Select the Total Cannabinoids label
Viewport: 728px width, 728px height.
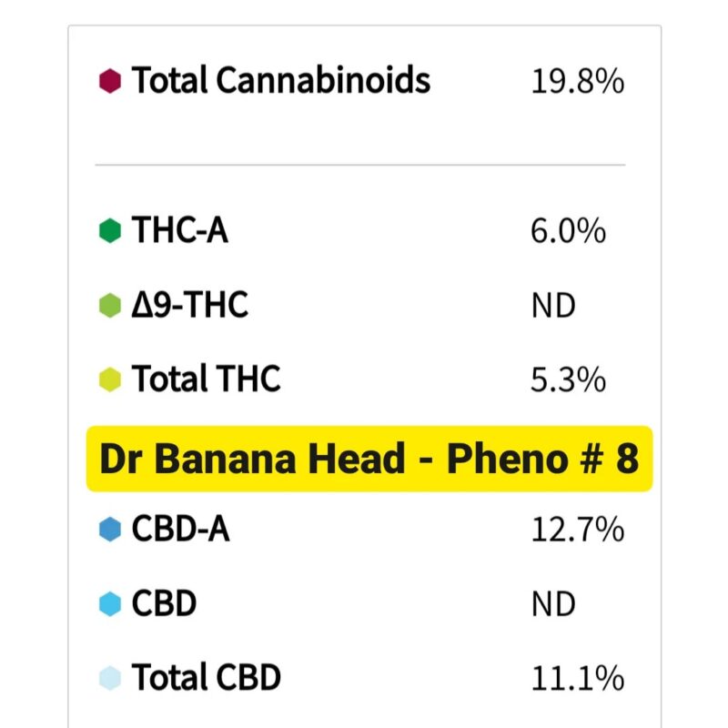click(x=281, y=81)
